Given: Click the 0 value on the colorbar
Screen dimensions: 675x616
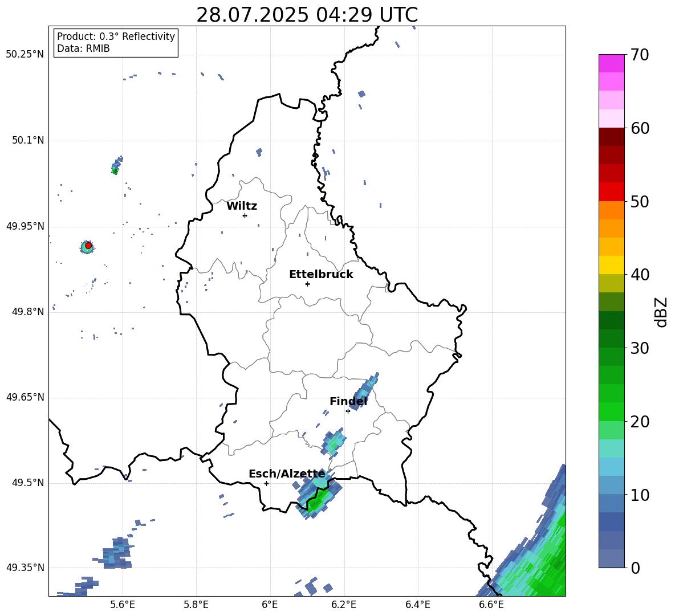Looking at the screenshot, I should point(636,568).
